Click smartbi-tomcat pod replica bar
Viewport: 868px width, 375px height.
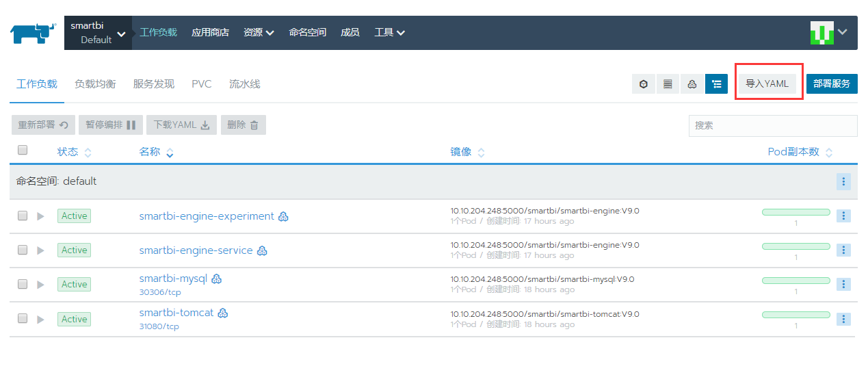point(796,315)
